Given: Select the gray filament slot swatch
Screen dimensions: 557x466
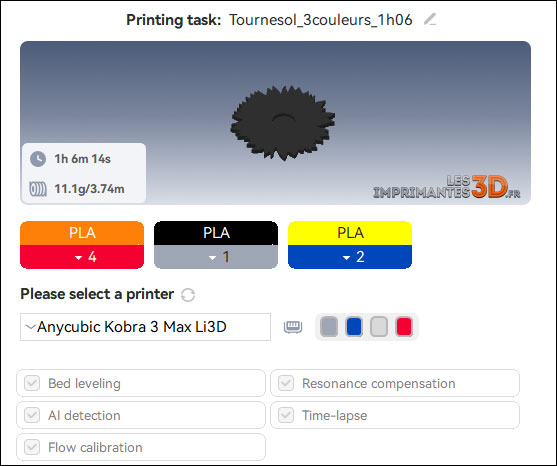Looking at the screenshot, I should [x=329, y=327].
